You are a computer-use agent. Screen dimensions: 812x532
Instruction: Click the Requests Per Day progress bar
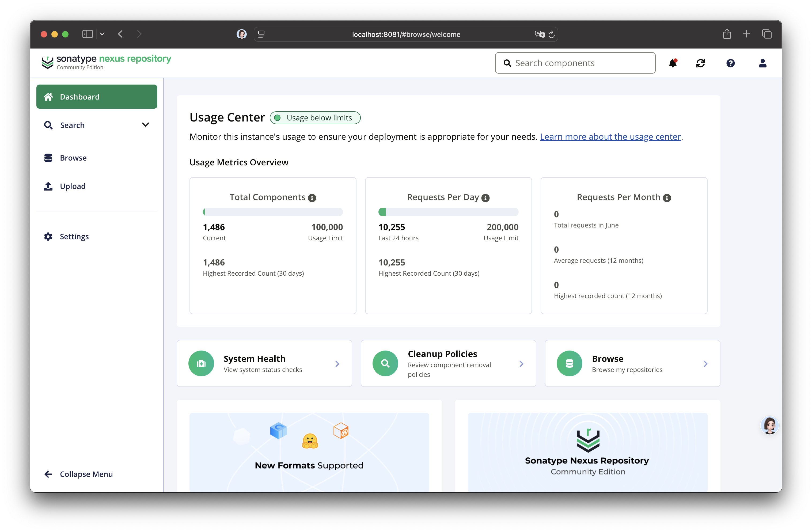(448, 212)
